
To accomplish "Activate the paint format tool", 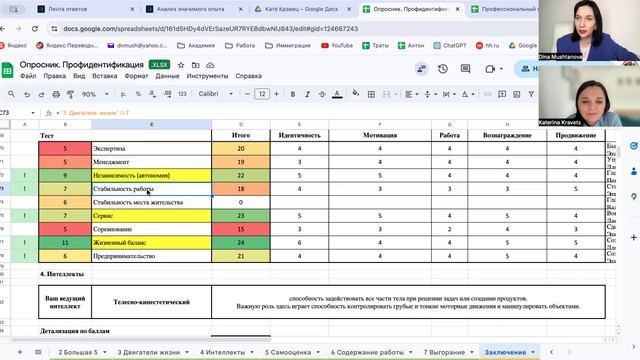I will click(70, 94).
